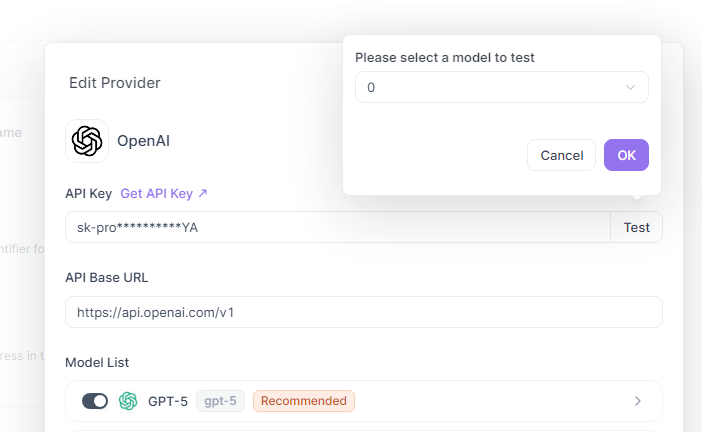Click the 'Please select a model' prompt text
The height and width of the screenshot is (432, 702).
tap(445, 57)
